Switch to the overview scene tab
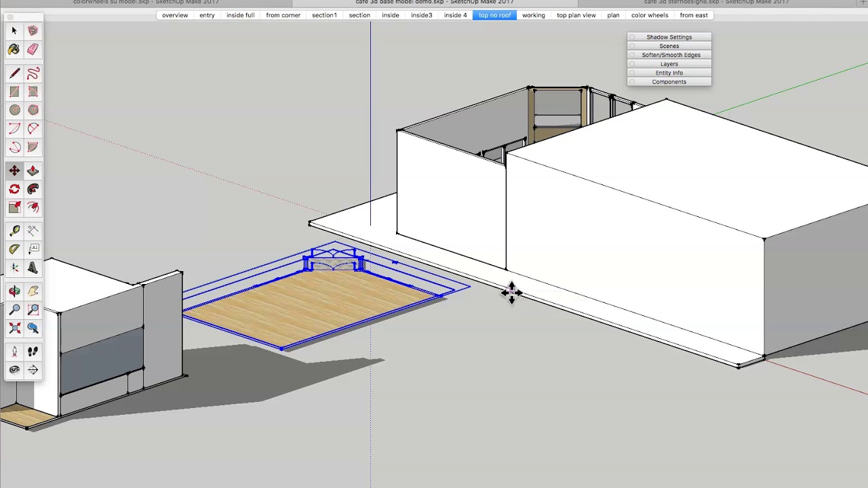868x488 pixels. (x=175, y=15)
